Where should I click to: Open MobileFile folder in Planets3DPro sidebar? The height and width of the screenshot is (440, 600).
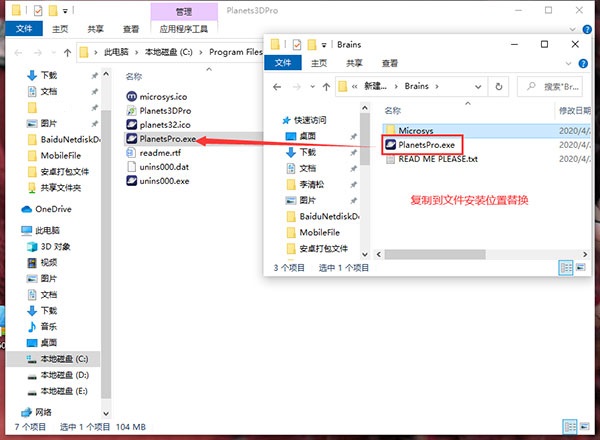point(54,156)
